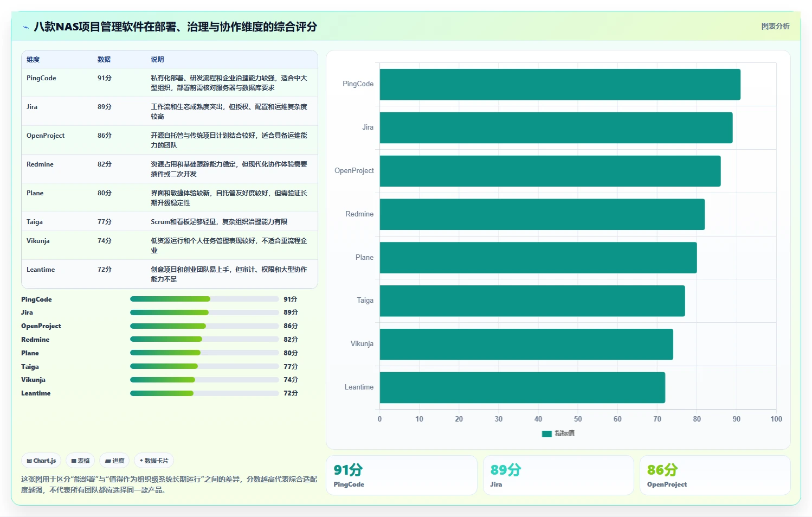This screenshot has width=812, height=517.
Task: Click the 图表分析 label at top right
Action: coord(775,26)
